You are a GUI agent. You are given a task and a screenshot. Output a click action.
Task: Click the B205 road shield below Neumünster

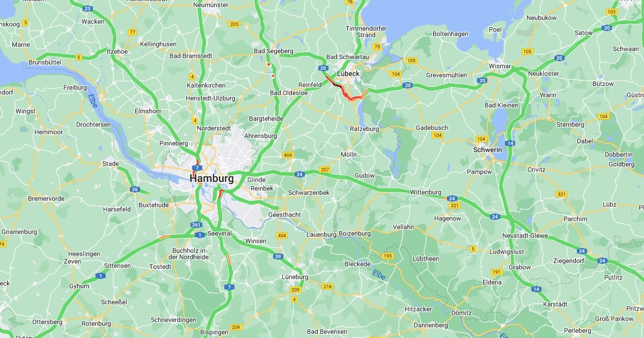[234, 24]
